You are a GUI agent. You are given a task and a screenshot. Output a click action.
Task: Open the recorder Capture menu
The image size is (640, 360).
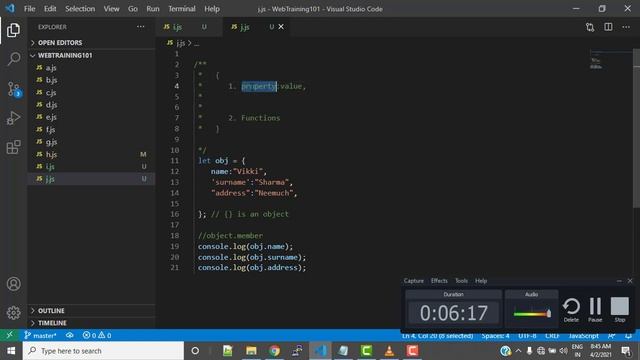[x=413, y=280]
